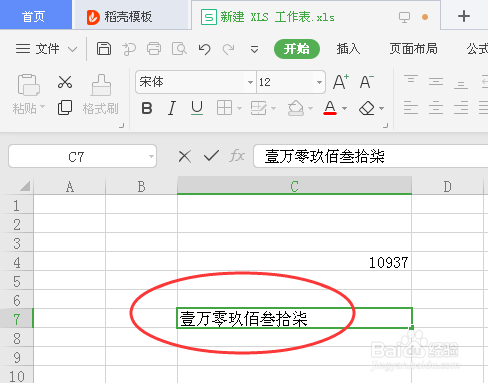This screenshot has height=383, width=488.
Task: Open the font size dropdown (12)
Action: (x=319, y=82)
